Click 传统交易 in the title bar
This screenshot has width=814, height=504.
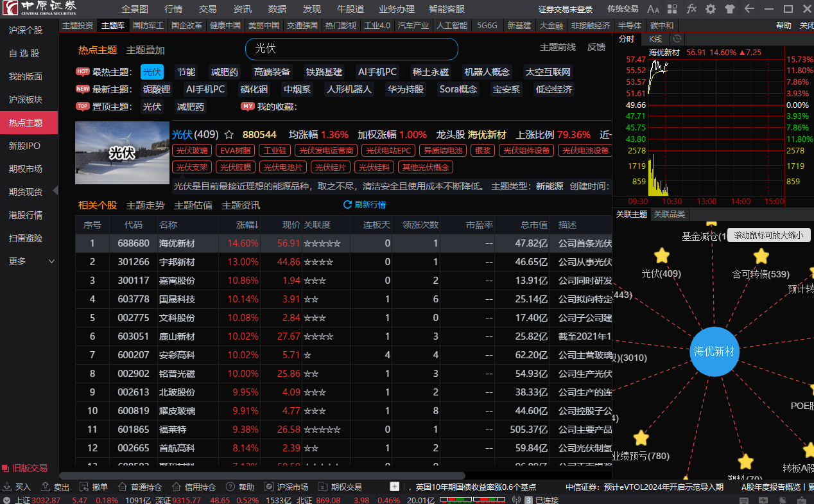[x=623, y=9]
